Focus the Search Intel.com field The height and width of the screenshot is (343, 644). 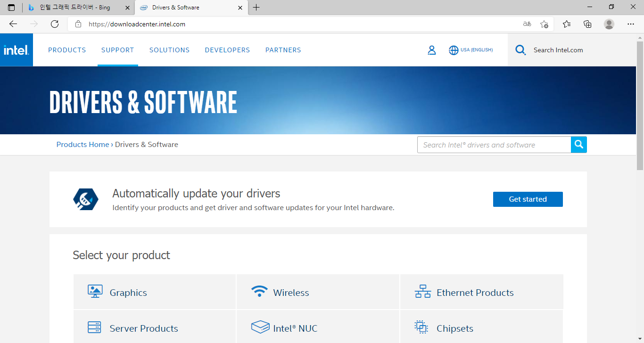pos(558,50)
